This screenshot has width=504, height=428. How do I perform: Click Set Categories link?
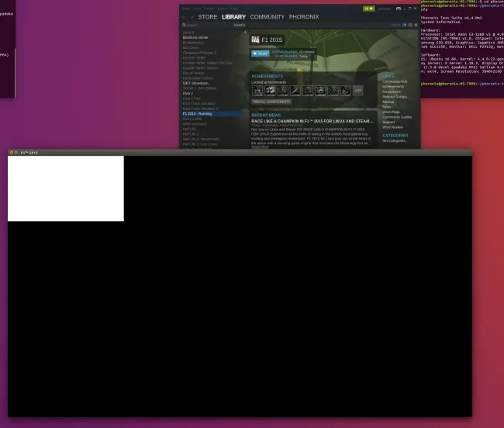click(x=395, y=141)
